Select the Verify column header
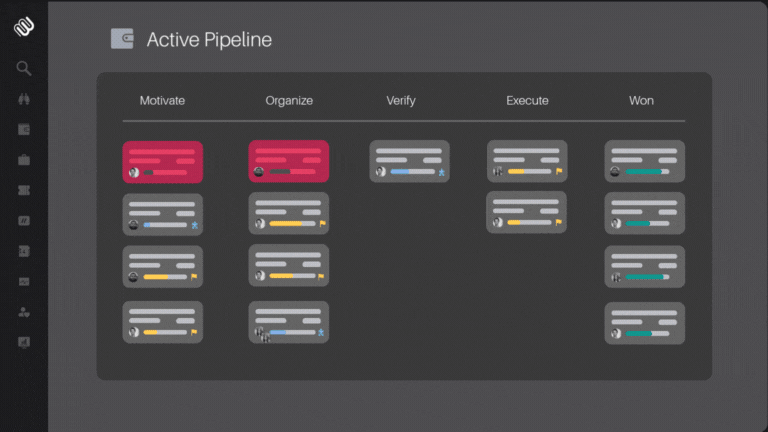This screenshot has height=432, width=768. pyautogui.click(x=401, y=101)
